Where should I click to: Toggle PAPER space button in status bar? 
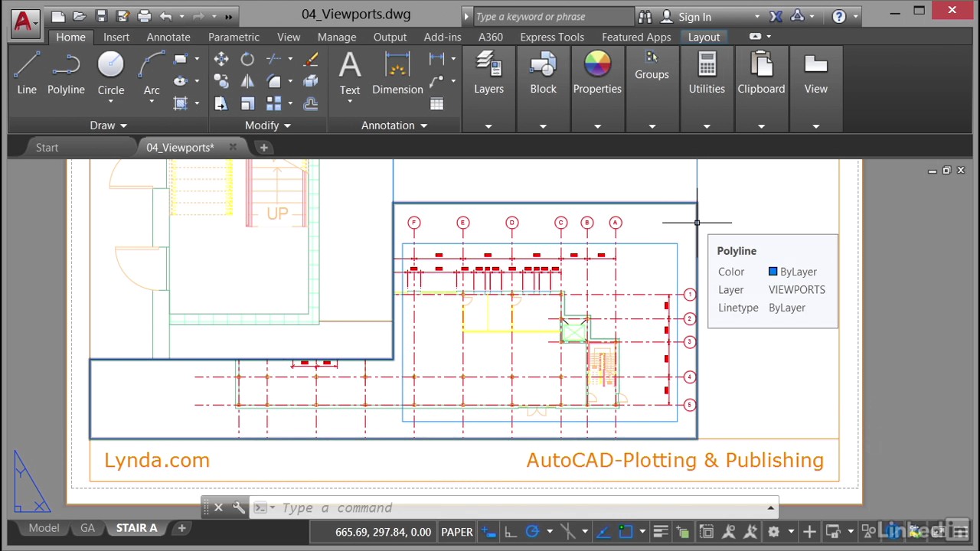pyautogui.click(x=457, y=532)
